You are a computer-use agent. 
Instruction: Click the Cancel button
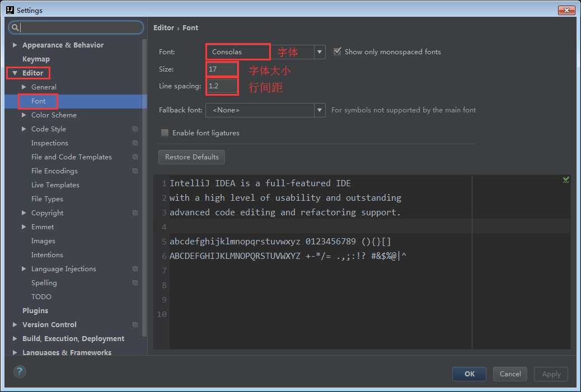coord(510,374)
